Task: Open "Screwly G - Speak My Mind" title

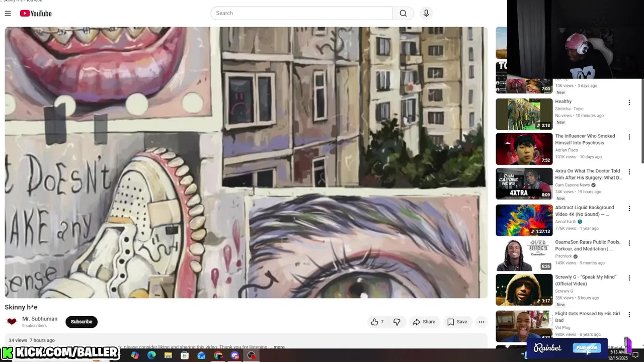Action: coord(586,280)
